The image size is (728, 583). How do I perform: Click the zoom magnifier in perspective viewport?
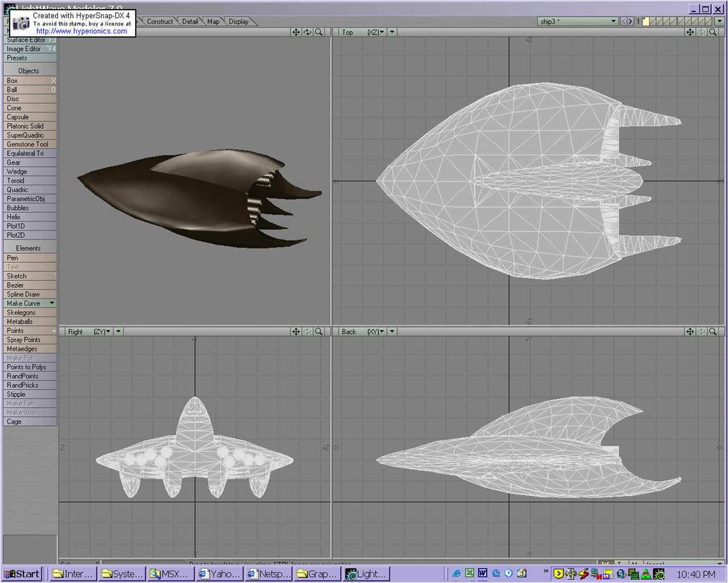click(319, 32)
